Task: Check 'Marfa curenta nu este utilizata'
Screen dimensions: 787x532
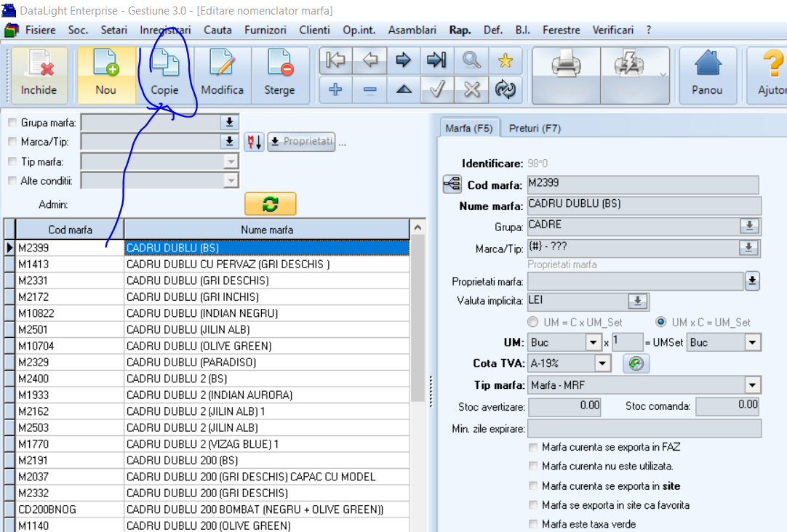Action: [533, 466]
